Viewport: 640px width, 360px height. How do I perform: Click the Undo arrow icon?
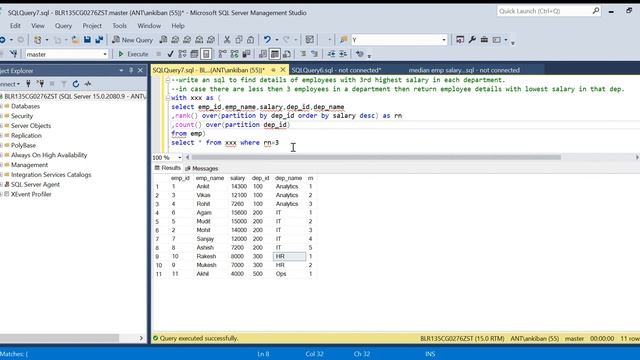tap(267, 40)
